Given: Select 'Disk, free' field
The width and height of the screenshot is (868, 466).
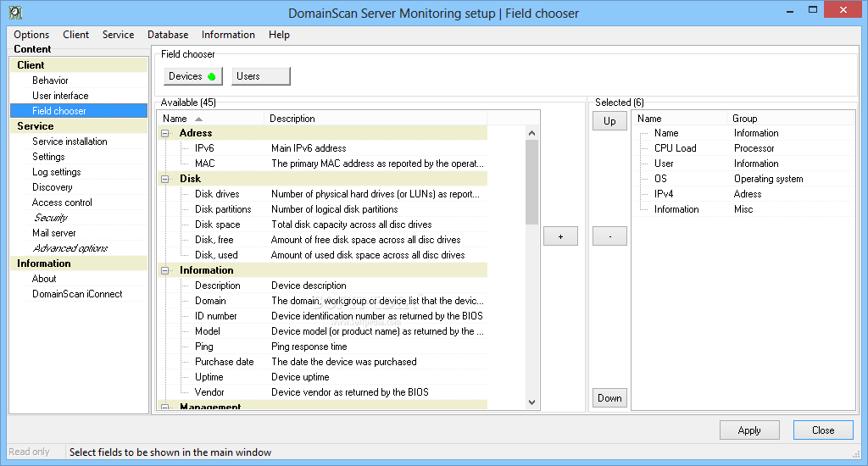Looking at the screenshot, I should pos(214,240).
